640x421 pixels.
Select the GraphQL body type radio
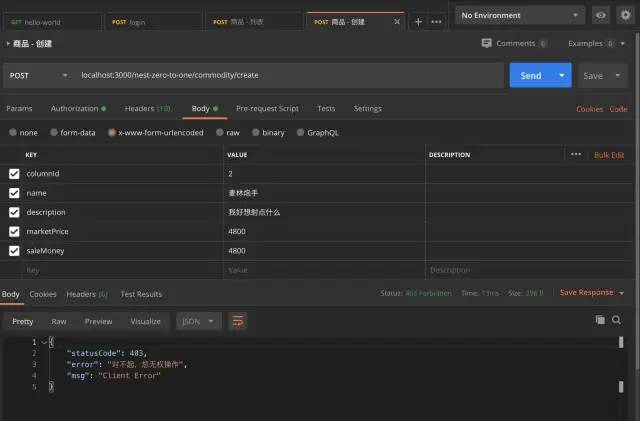click(x=300, y=132)
